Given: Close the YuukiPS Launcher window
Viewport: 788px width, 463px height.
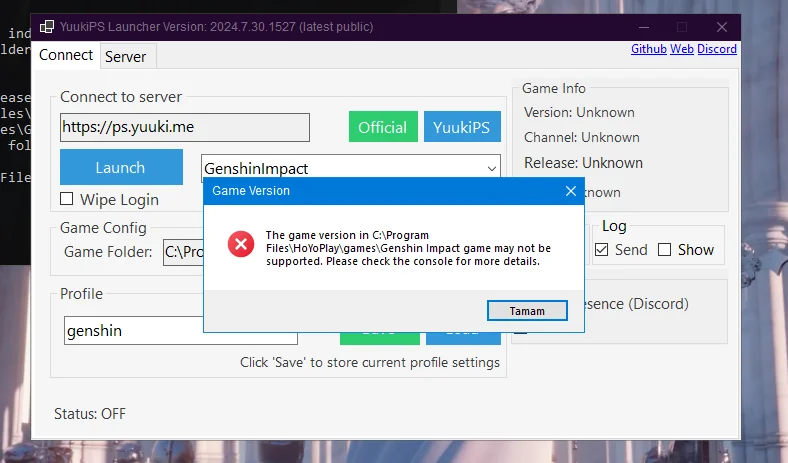Looking at the screenshot, I should pos(722,27).
